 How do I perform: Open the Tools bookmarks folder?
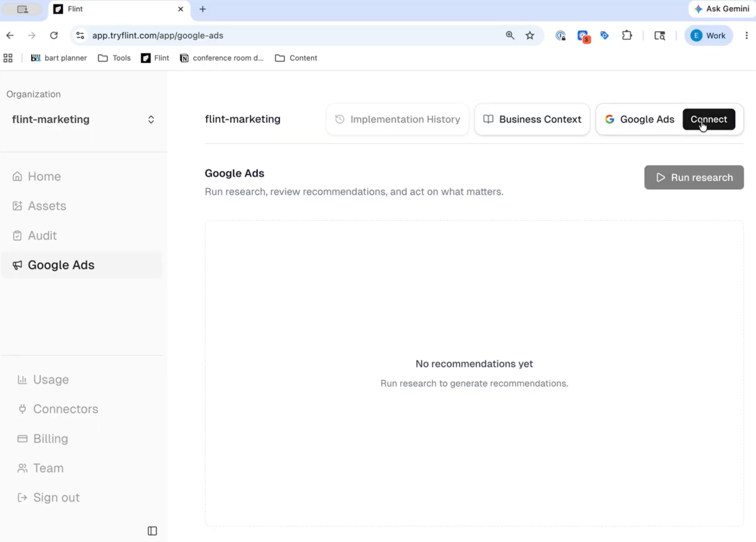114,58
